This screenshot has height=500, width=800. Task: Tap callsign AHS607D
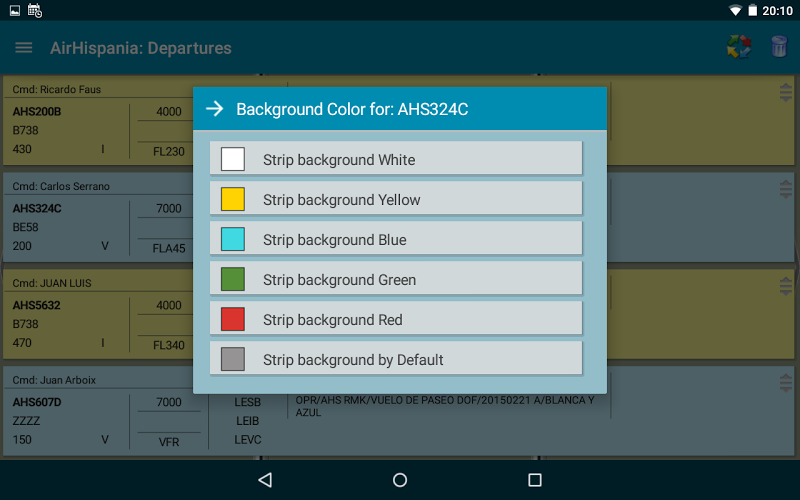tap(37, 402)
